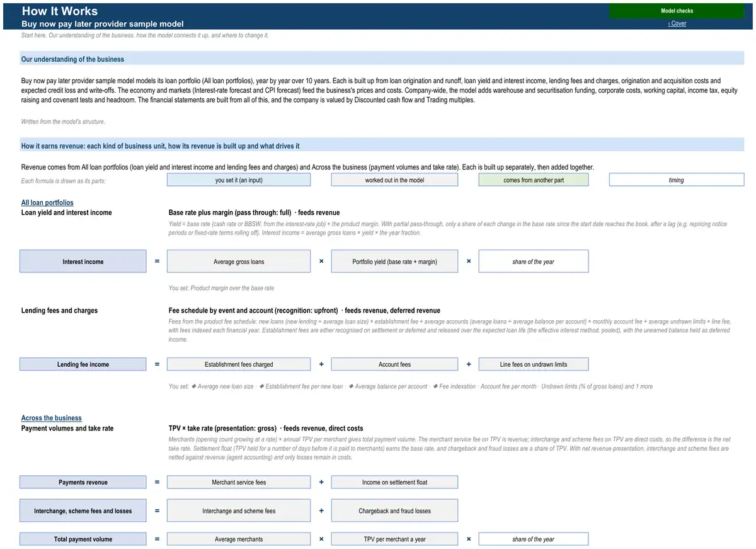Select the Total payment volume box

[83, 539]
